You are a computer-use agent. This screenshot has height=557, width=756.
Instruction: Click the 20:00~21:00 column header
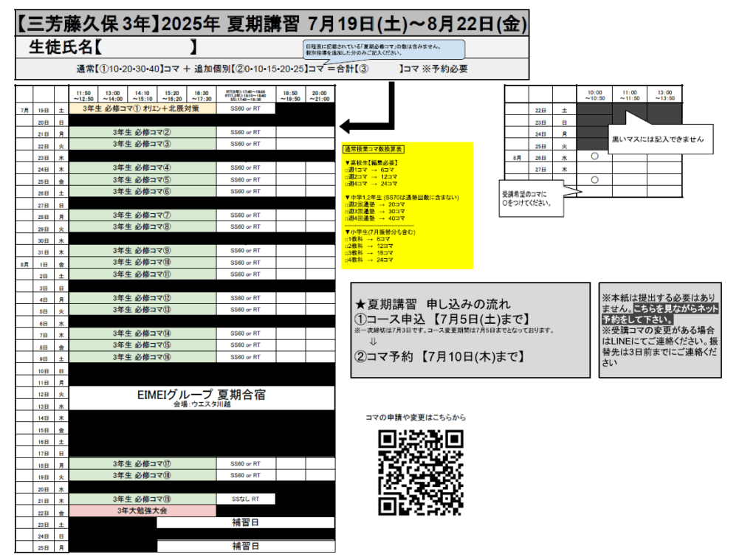[x=320, y=94]
